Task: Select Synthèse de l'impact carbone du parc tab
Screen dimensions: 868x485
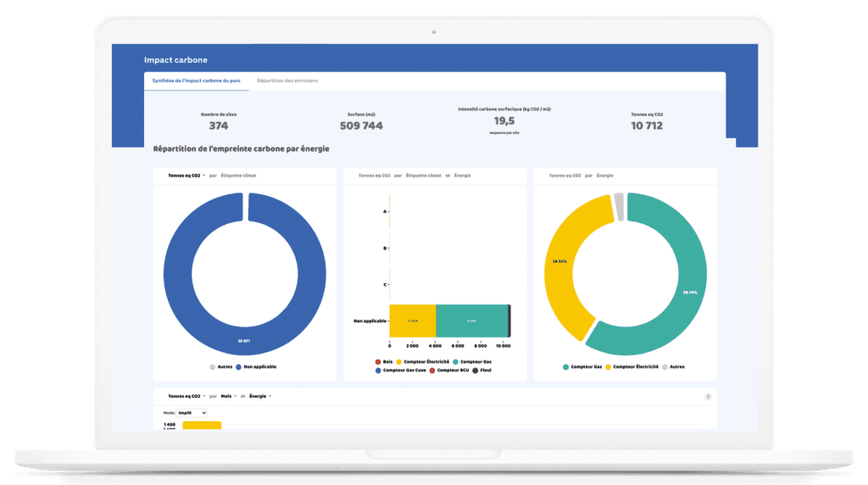Action: [196, 81]
